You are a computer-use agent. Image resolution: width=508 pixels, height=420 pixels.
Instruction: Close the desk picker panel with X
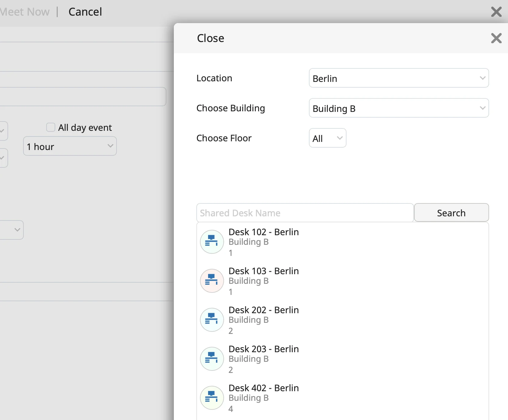(496, 38)
